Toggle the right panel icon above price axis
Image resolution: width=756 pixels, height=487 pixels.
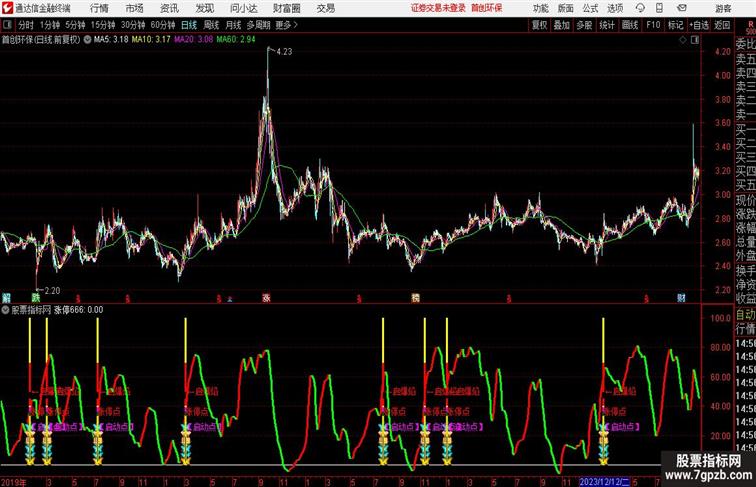[x=695, y=40]
